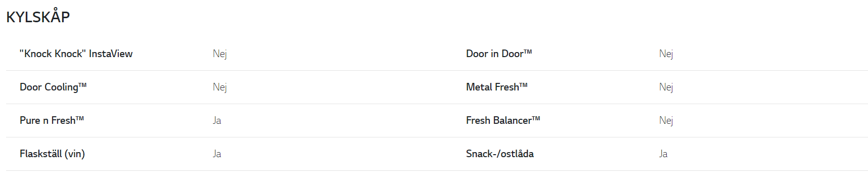Select the Metal Fresh label
The image size is (868, 188).
[497, 87]
